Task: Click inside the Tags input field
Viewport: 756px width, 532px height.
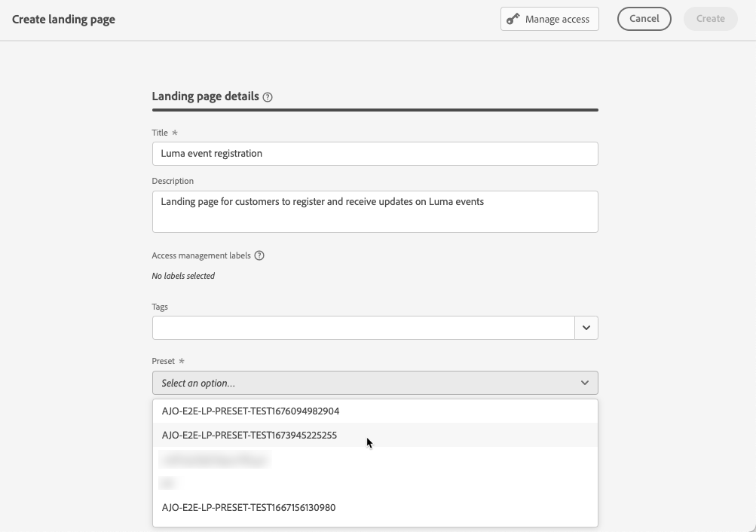Action: click(363, 328)
